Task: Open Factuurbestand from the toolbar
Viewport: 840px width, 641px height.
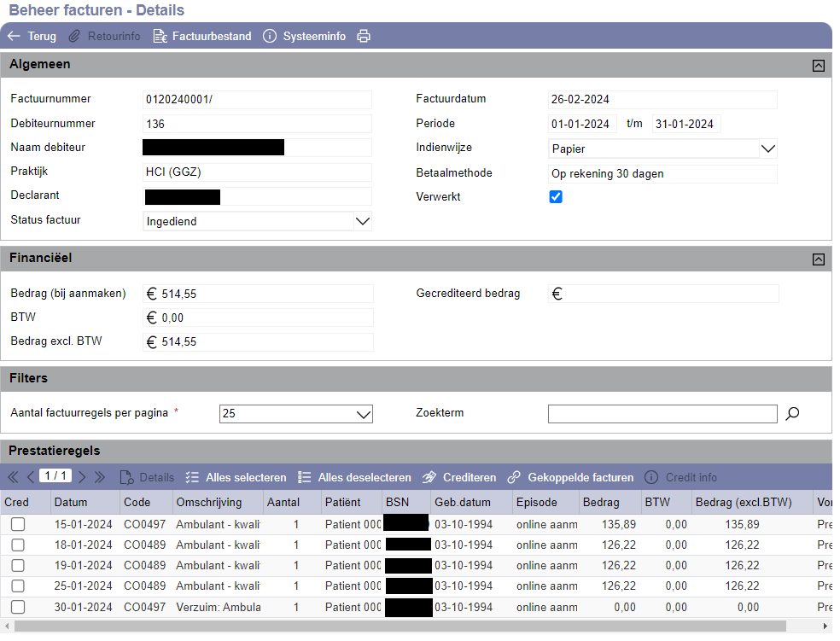Action: point(202,36)
